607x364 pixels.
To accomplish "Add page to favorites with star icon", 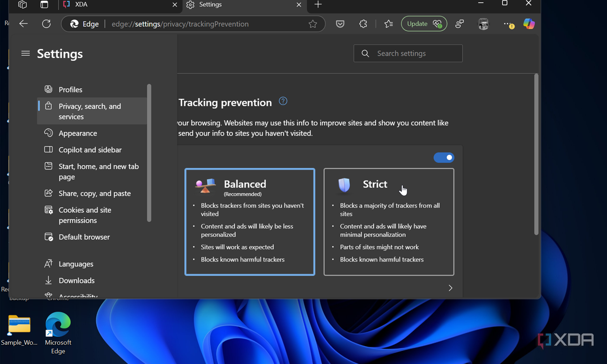I will point(313,24).
